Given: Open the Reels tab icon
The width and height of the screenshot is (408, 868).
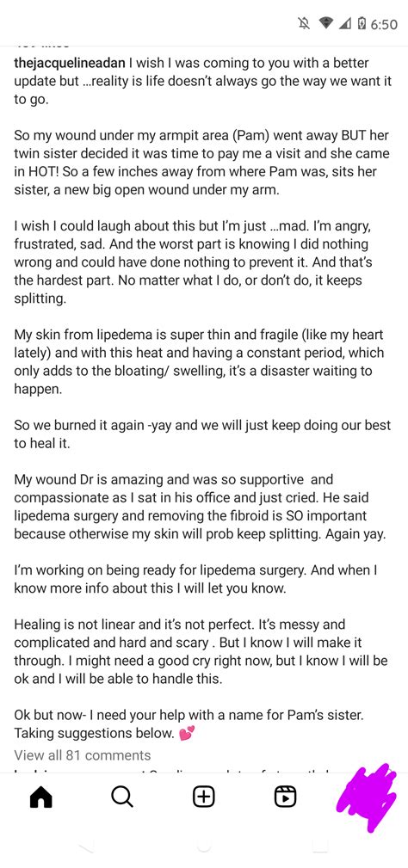Looking at the screenshot, I should 285,797.
